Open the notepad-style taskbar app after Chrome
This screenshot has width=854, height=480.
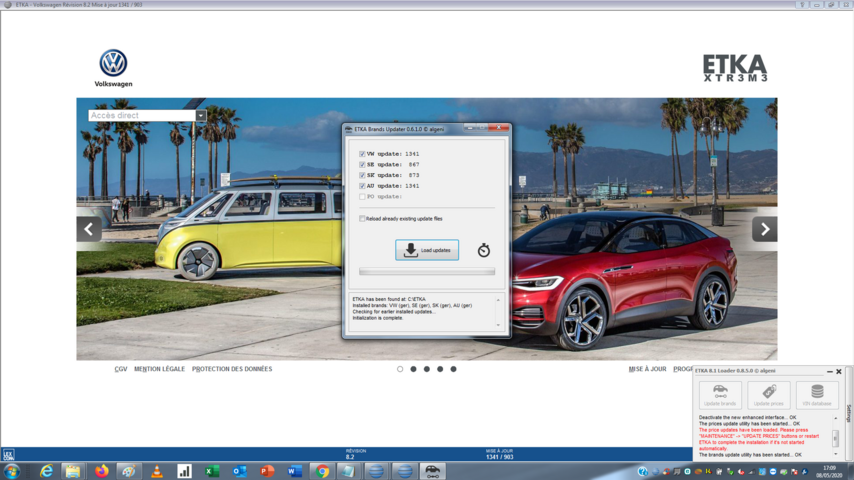(x=349, y=471)
